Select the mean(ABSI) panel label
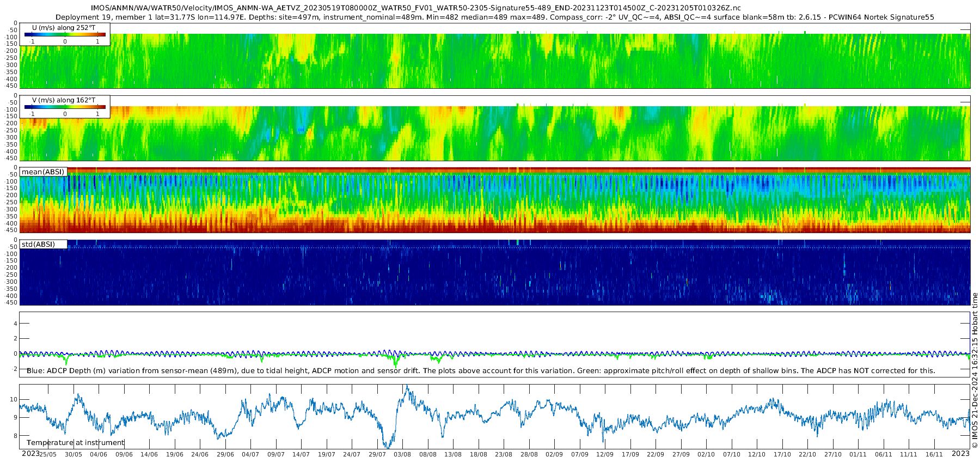 (x=43, y=172)
